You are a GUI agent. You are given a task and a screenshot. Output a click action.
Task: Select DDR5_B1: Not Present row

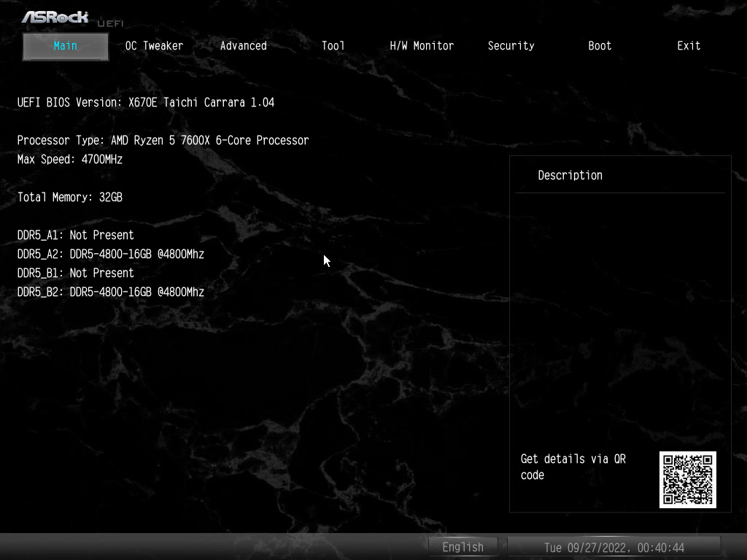point(76,273)
